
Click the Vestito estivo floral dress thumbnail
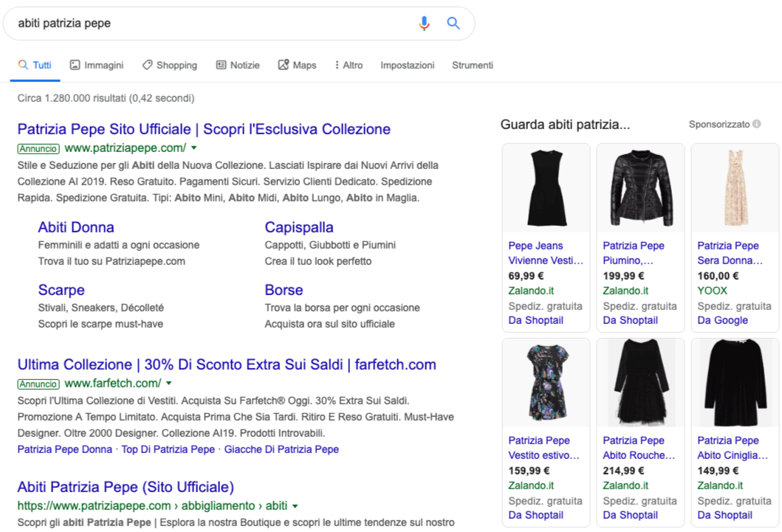(x=546, y=383)
